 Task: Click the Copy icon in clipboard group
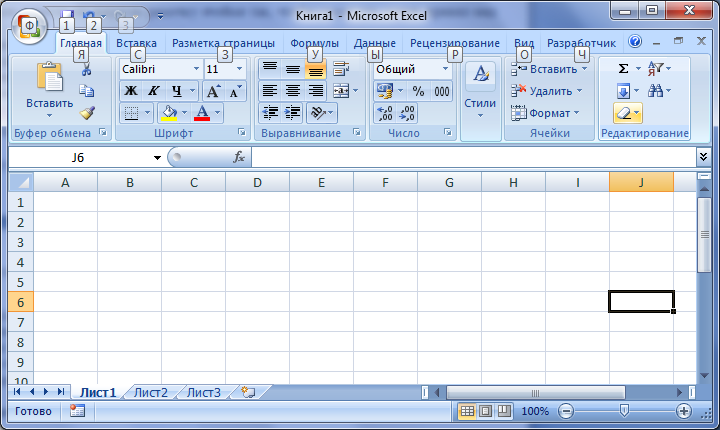click(86, 91)
